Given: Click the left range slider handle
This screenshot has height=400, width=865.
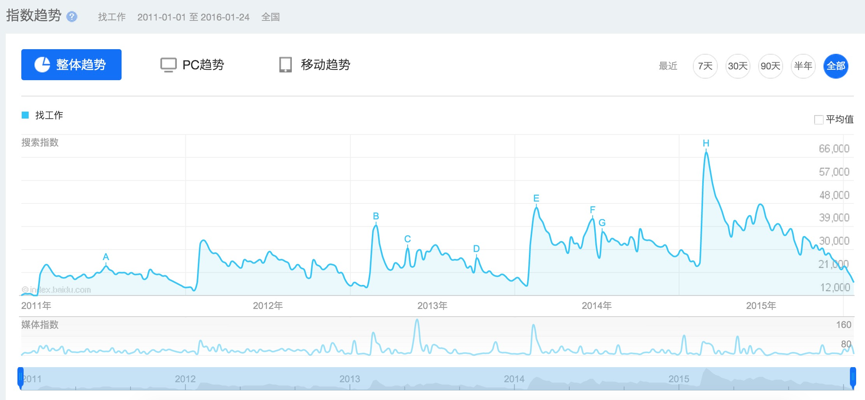Looking at the screenshot, I should point(21,378).
